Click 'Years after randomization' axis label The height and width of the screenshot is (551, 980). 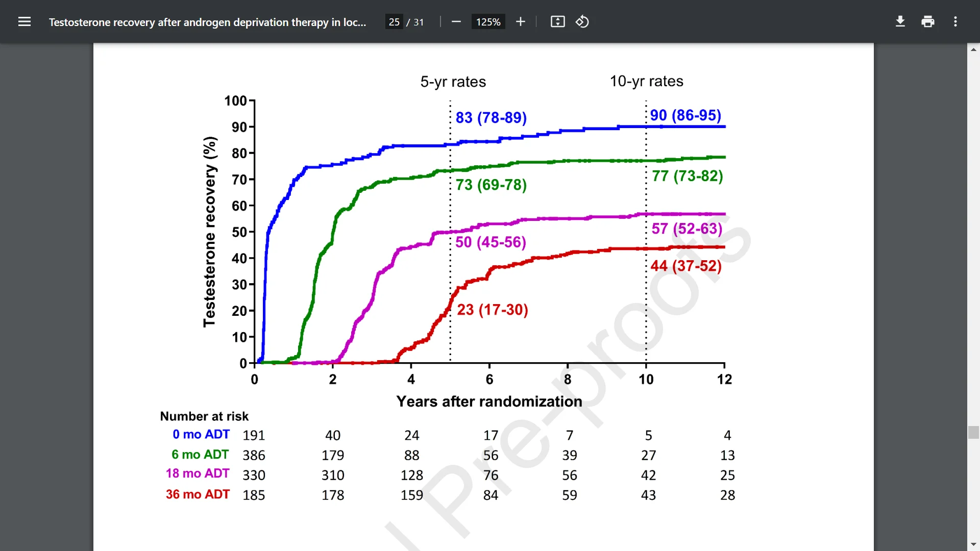tap(489, 402)
